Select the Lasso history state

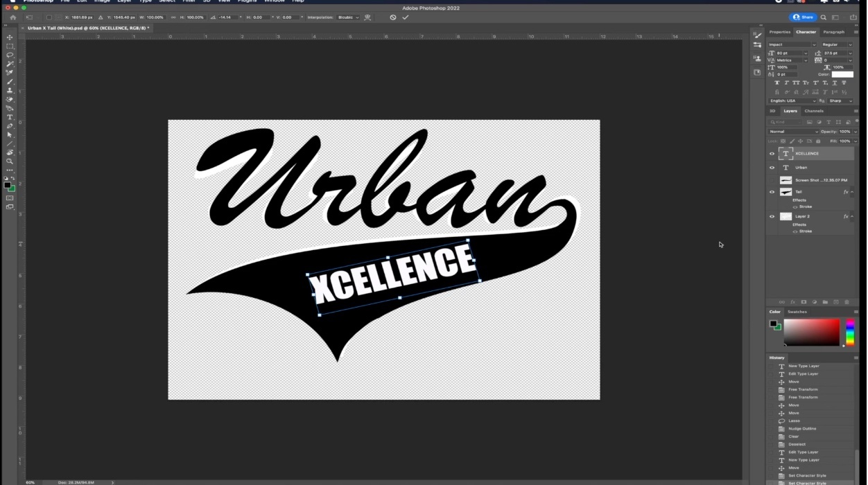click(794, 421)
